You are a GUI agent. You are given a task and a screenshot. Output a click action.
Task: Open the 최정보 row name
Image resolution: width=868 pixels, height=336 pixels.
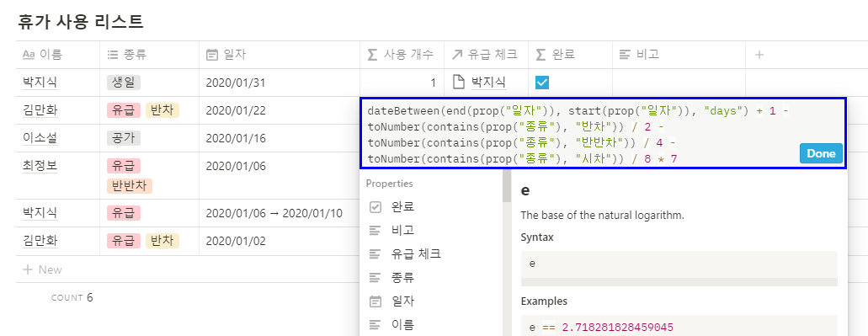coord(40,166)
